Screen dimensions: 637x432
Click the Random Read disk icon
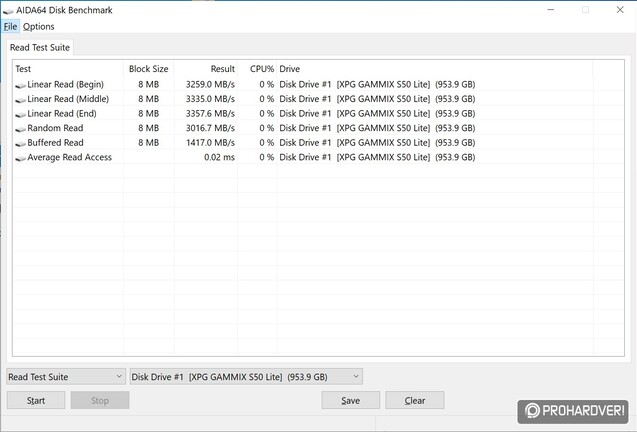point(20,129)
